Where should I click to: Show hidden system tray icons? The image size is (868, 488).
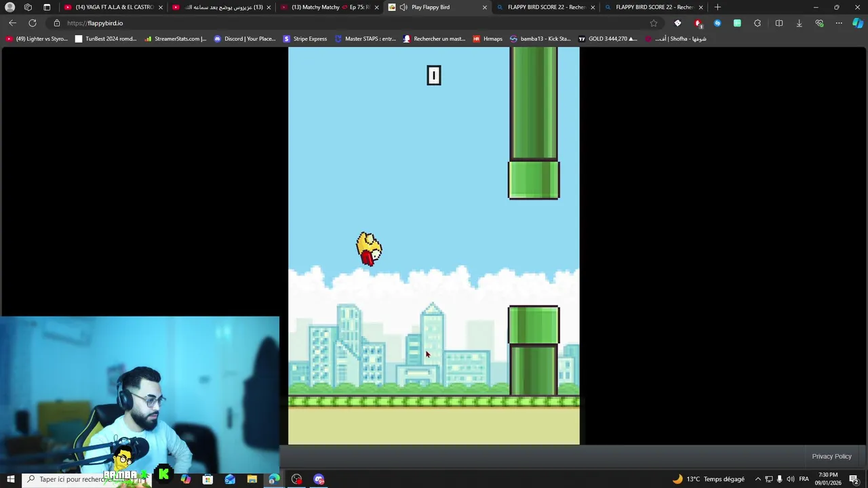pyautogui.click(x=758, y=479)
